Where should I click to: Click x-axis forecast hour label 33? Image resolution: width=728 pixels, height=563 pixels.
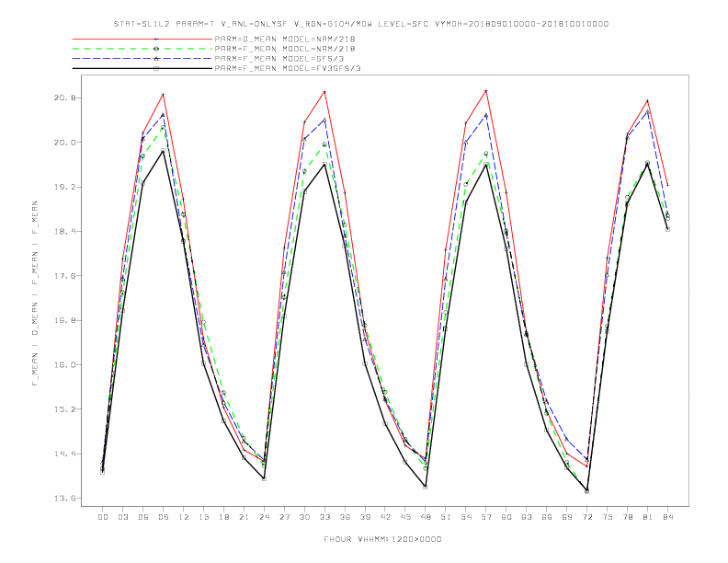click(x=324, y=517)
